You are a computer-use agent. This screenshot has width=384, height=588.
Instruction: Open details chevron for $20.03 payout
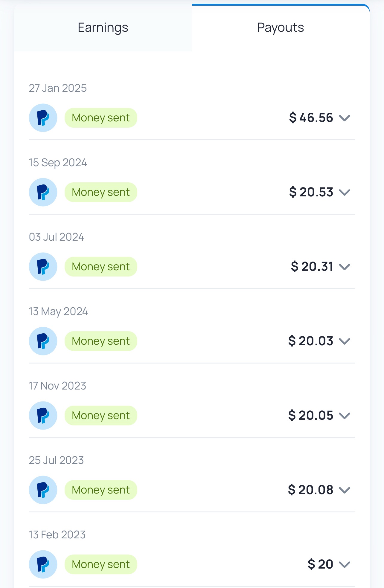coord(345,341)
